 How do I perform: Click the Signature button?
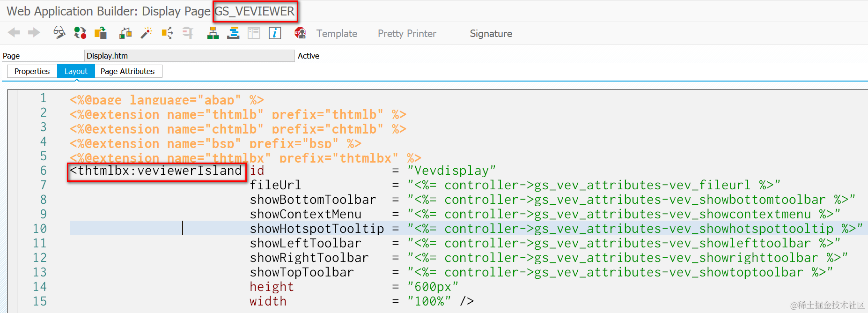click(491, 34)
